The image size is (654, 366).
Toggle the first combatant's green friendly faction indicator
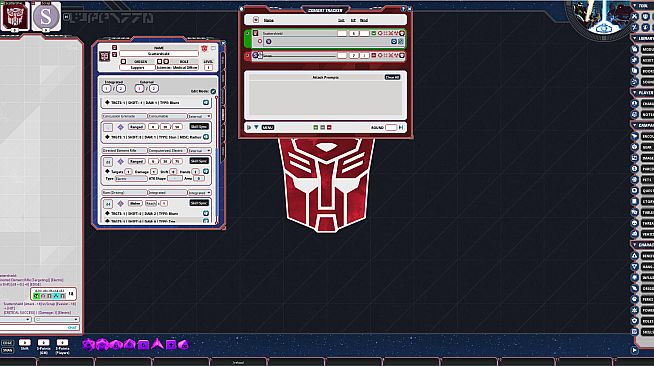(x=374, y=33)
